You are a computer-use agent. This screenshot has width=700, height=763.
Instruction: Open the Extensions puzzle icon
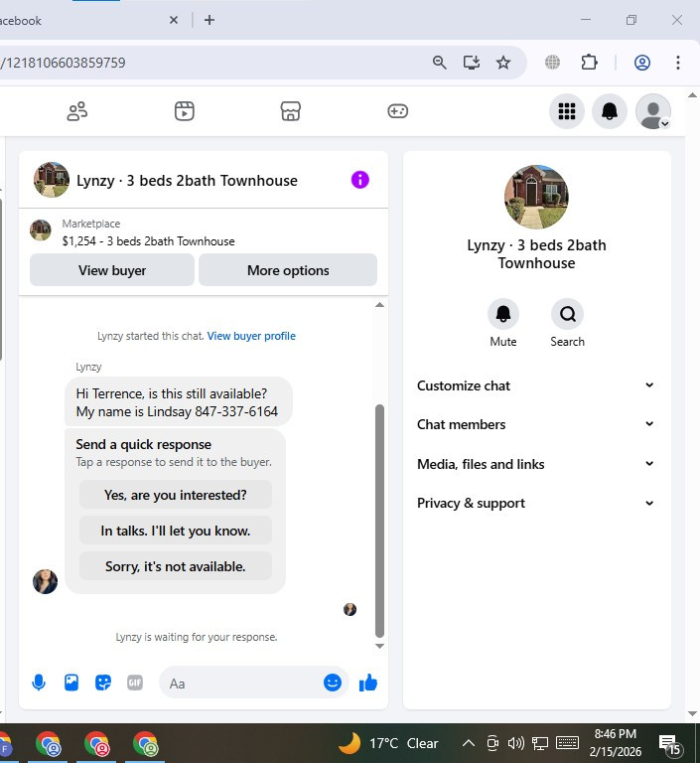[589, 63]
